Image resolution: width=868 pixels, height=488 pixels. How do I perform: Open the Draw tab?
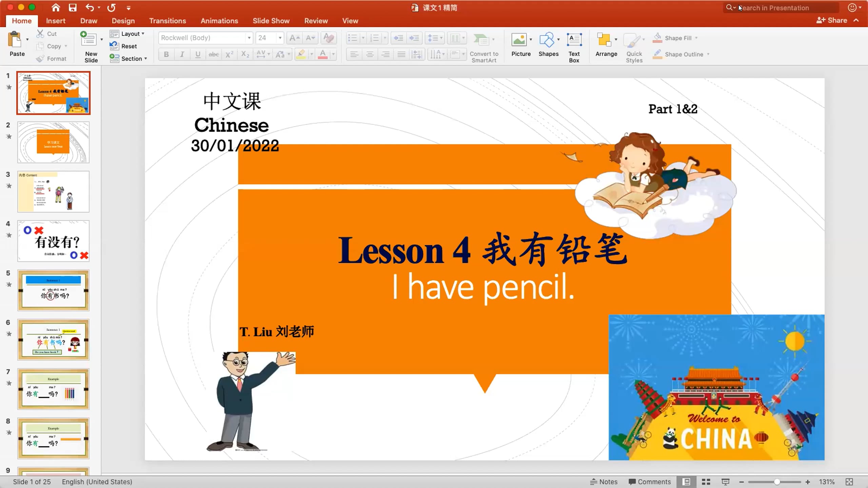(89, 21)
